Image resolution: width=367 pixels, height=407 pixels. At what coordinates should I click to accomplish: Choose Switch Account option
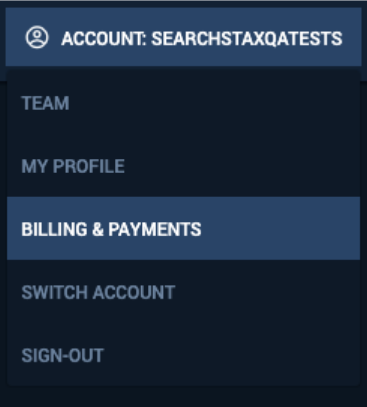[183, 292]
